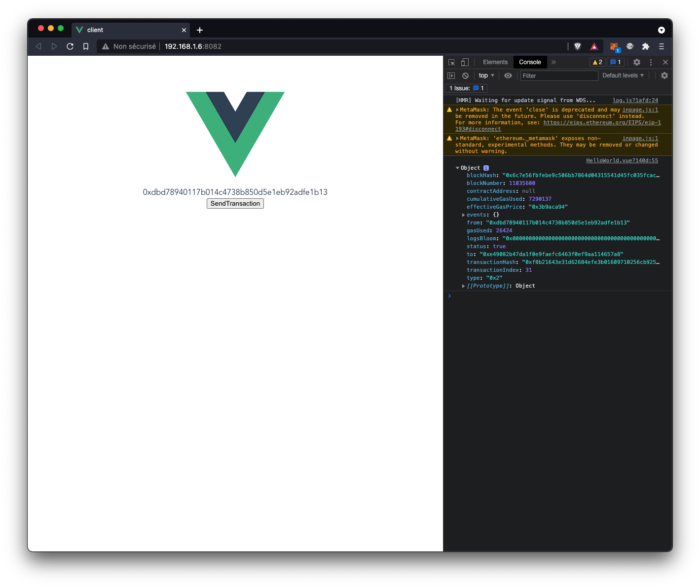
Task: Reload the page with the refresh icon
Action: point(70,46)
